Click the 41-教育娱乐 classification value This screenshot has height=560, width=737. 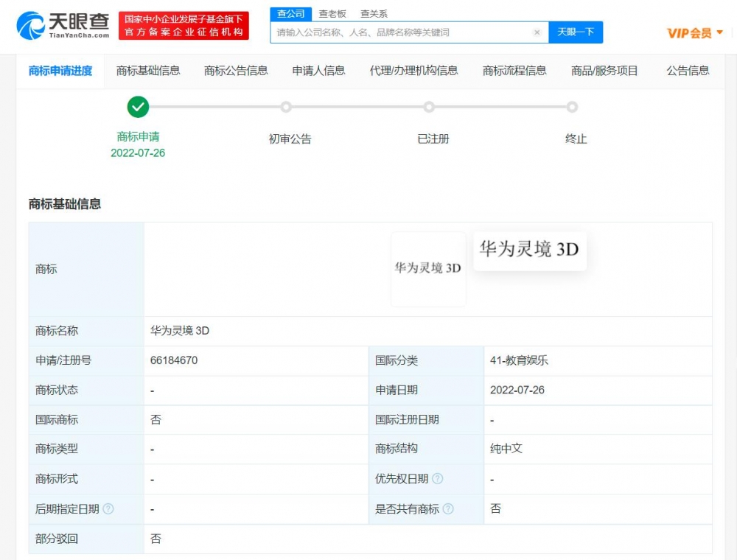(x=519, y=361)
